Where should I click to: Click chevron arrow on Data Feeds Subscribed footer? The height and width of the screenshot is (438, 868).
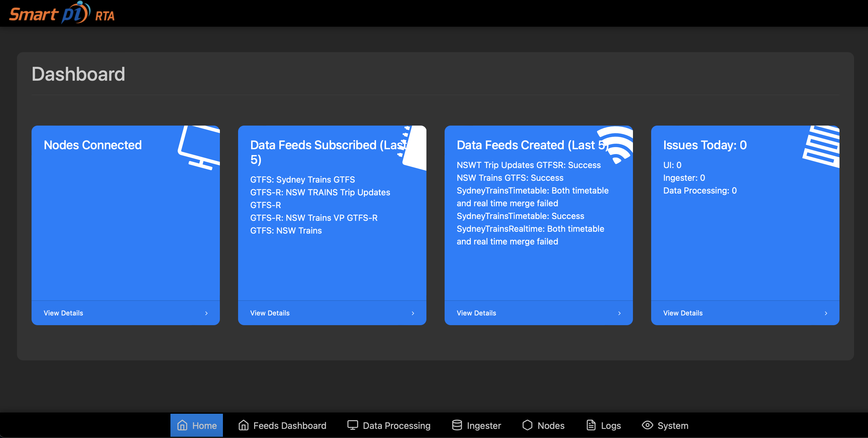[x=413, y=313]
